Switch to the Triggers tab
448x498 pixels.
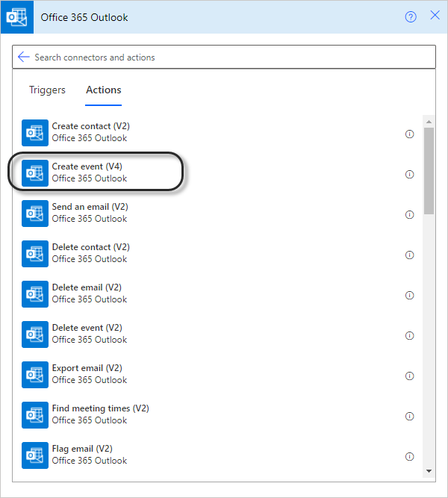tap(47, 90)
